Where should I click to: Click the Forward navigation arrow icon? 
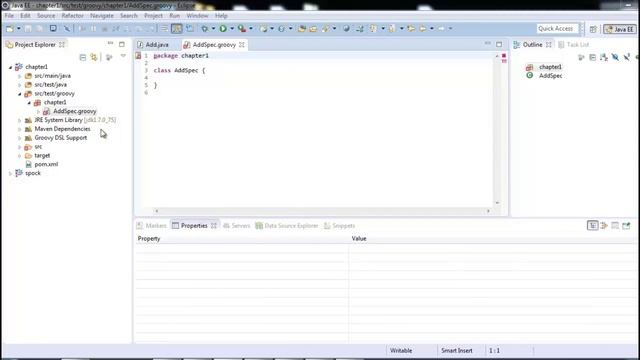click(441, 29)
